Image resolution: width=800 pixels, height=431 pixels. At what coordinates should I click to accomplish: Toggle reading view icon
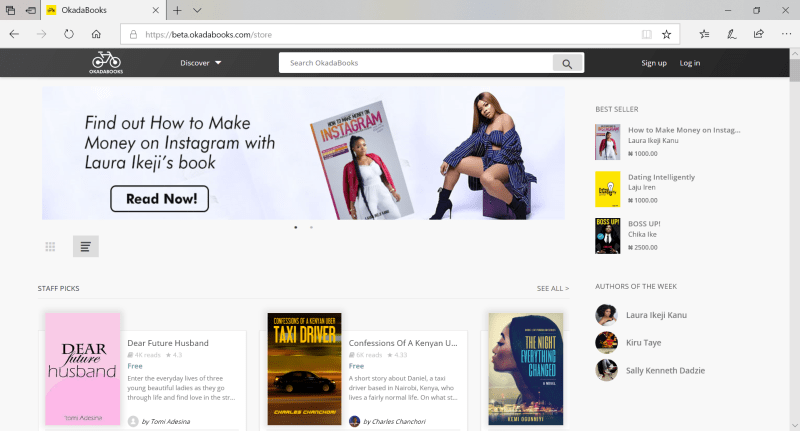click(x=646, y=34)
